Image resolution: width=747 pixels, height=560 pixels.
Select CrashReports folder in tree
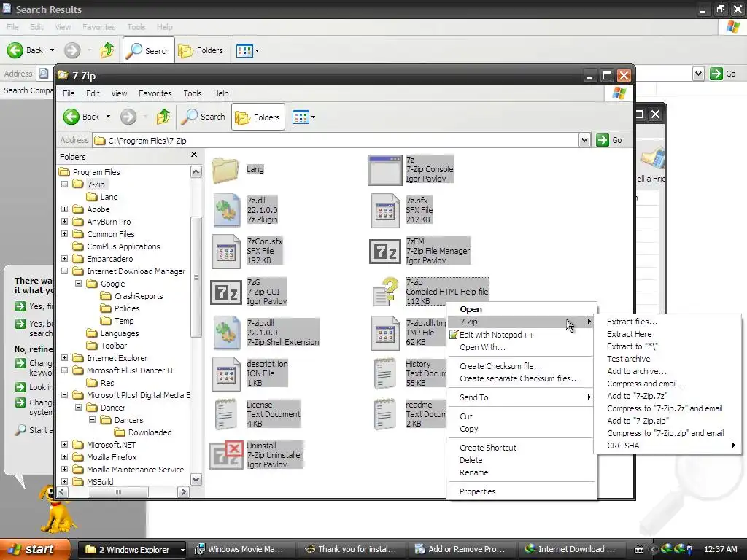(x=139, y=296)
